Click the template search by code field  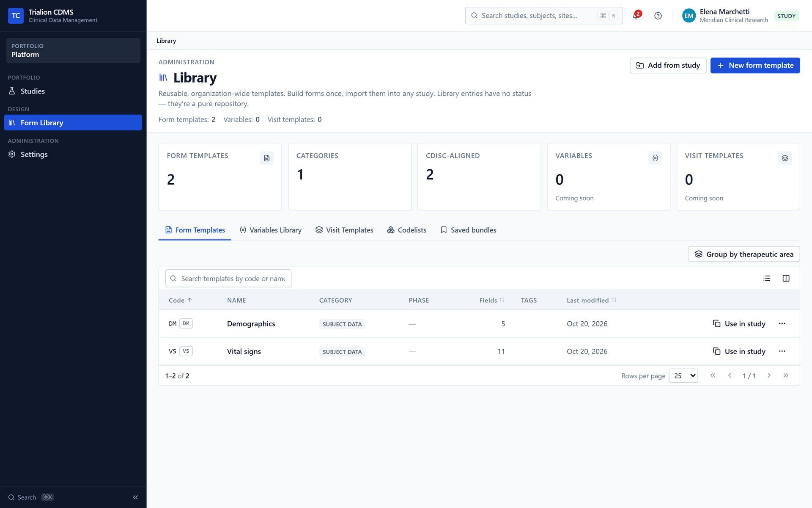228,278
